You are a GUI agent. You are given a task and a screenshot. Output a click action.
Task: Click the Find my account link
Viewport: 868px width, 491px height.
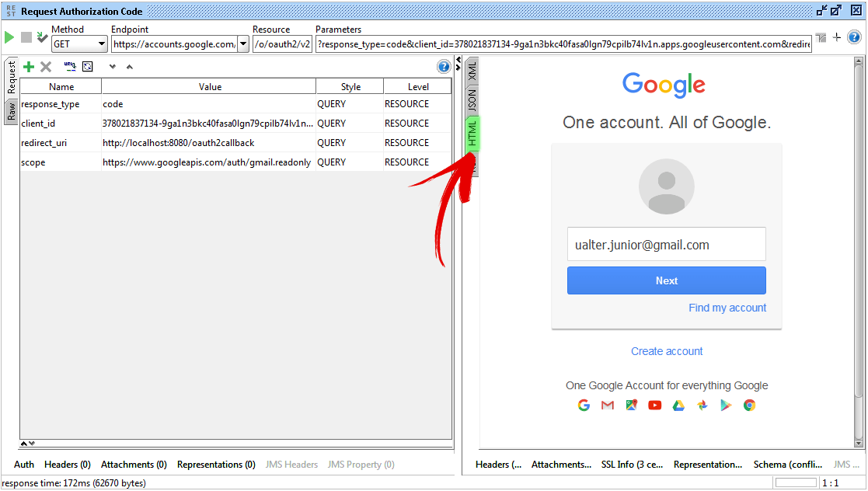coord(727,308)
